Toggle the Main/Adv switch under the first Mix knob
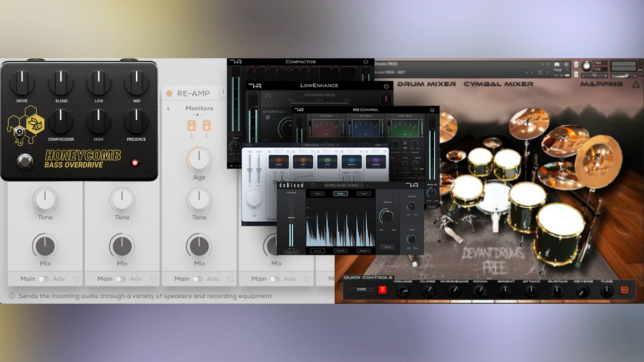 click(44, 279)
